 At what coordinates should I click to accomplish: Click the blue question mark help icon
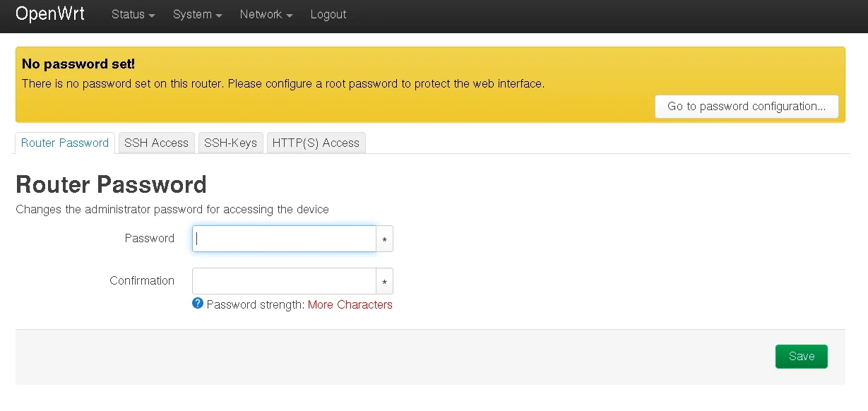pos(198,304)
